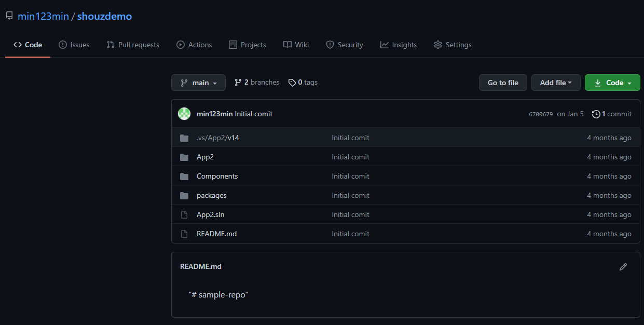Click the folder icon for the packages row

184,196
